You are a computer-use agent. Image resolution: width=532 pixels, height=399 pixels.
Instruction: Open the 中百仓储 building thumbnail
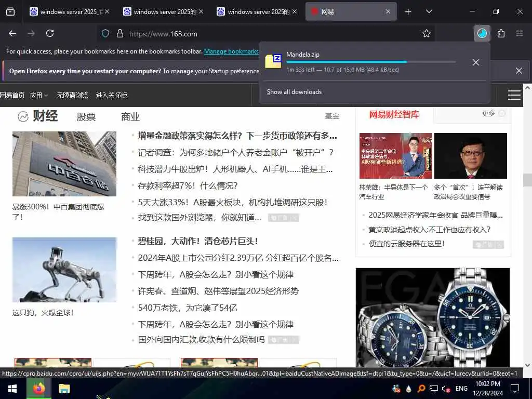pos(64,164)
